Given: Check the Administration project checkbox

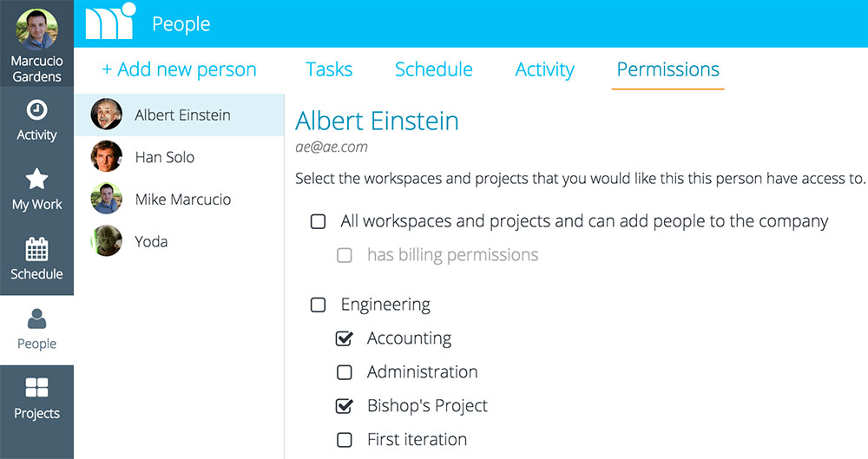Looking at the screenshot, I should pos(345,372).
